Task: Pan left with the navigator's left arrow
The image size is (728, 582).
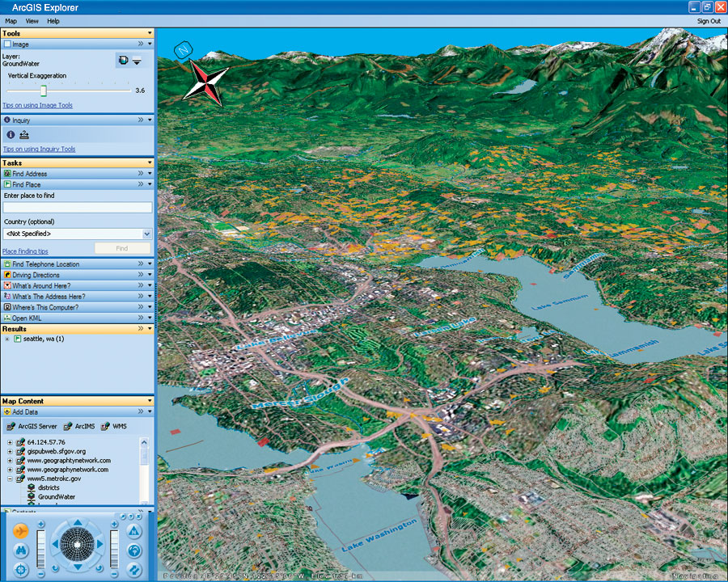Action: pos(55,544)
